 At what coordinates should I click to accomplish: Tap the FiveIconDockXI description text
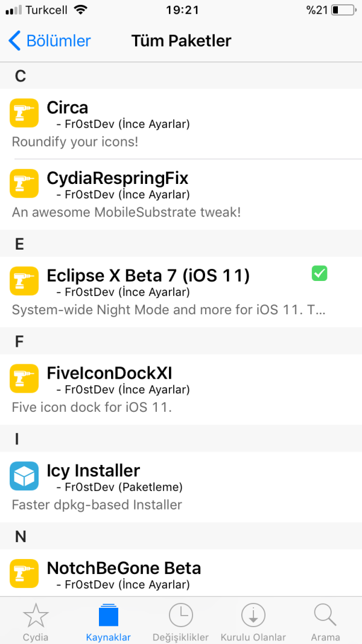[x=92, y=407]
